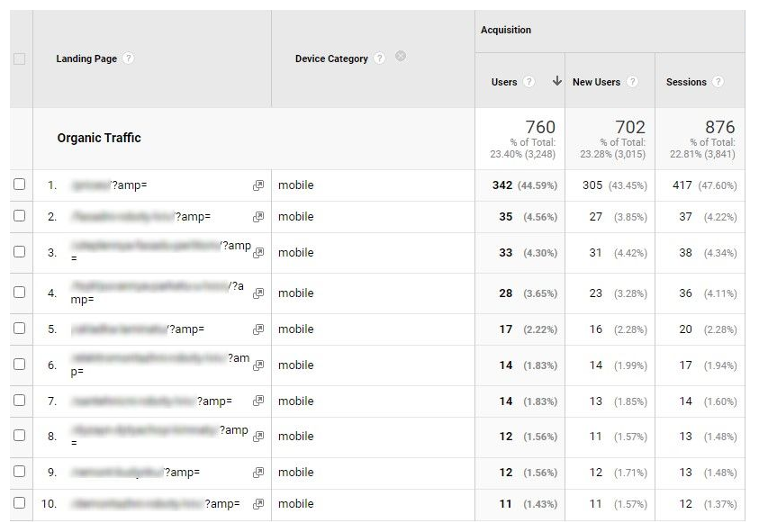This screenshot has height=532, width=759.
Task: Open row 5 landing page in new window
Action: [x=258, y=329]
